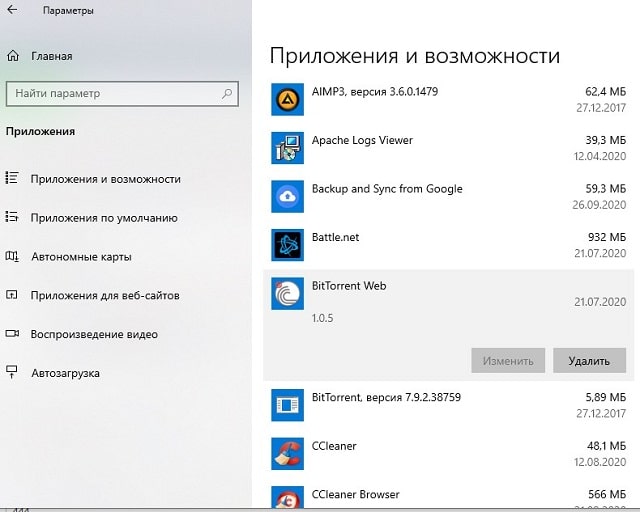Click the back arrow in title bar
The width and height of the screenshot is (640, 512).
pyautogui.click(x=13, y=11)
